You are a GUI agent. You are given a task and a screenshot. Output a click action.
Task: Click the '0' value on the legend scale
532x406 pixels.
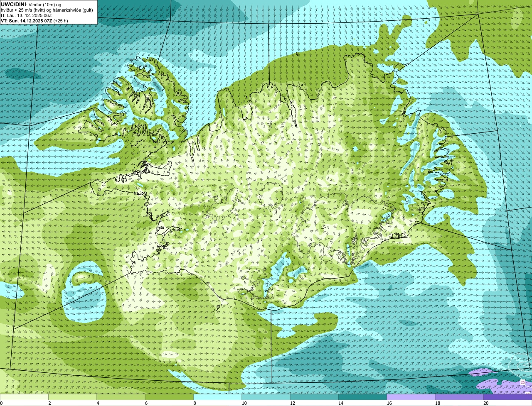click(x=2, y=403)
